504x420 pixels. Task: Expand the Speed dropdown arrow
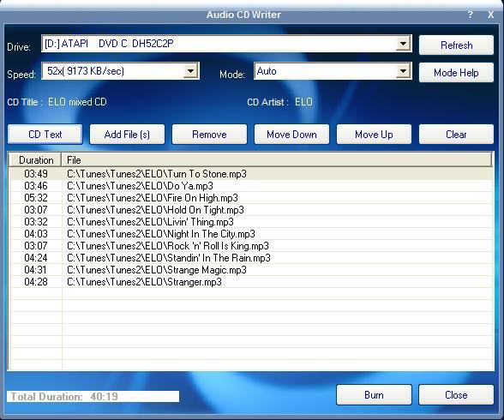pos(190,71)
